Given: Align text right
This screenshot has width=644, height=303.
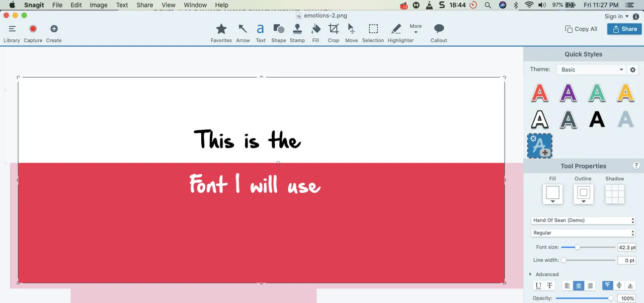Looking at the screenshot, I should pos(590,285).
